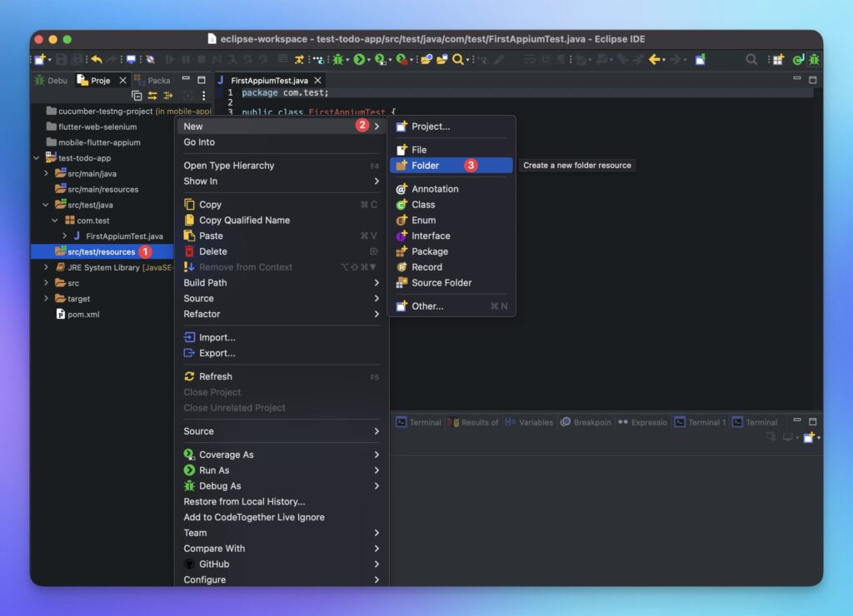The image size is (853, 616).
Task: Click the monitor icon in the toolbar
Action: (x=131, y=59)
